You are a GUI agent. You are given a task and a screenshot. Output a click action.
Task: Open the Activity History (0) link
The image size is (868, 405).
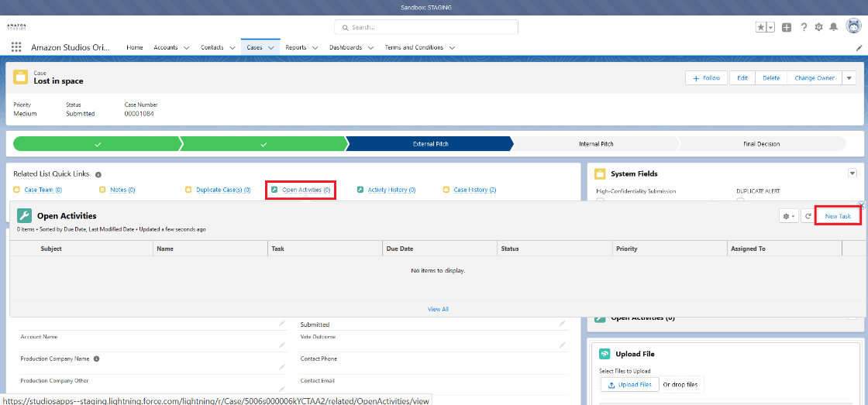(x=392, y=190)
